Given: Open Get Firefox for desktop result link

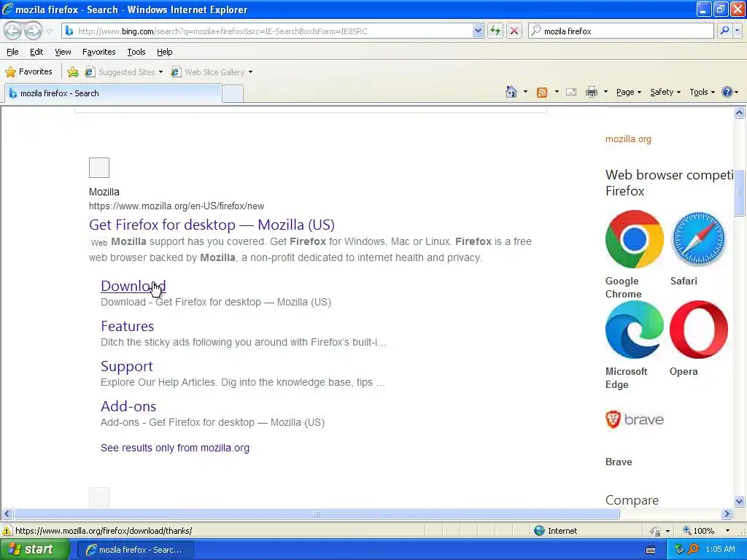Looking at the screenshot, I should tap(212, 225).
